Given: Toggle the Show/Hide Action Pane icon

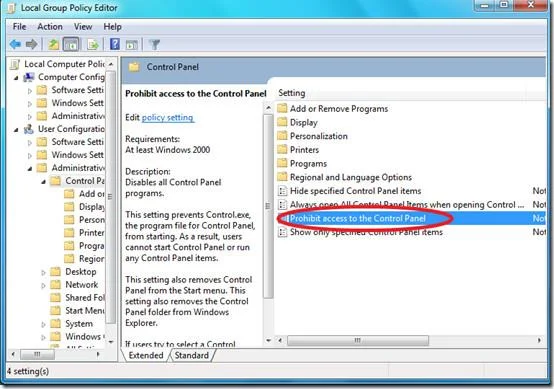Looking at the screenshot, I should click(131, 45).
